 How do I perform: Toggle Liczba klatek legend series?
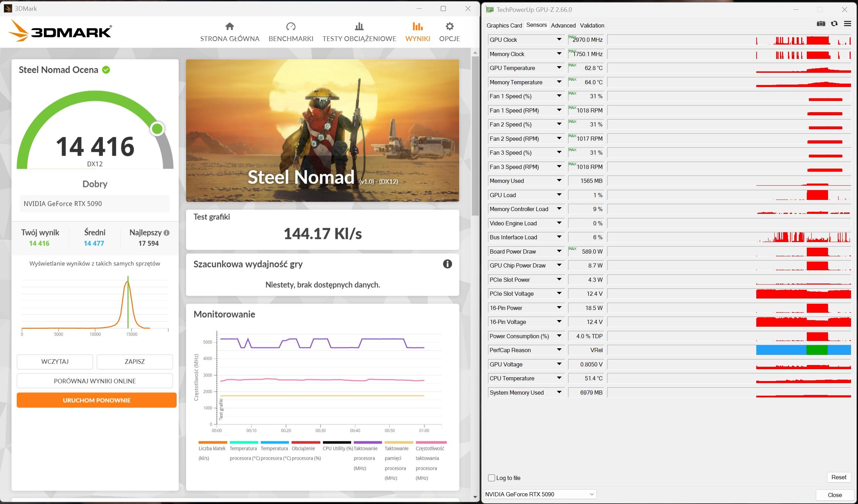click(x=212, y=448)
